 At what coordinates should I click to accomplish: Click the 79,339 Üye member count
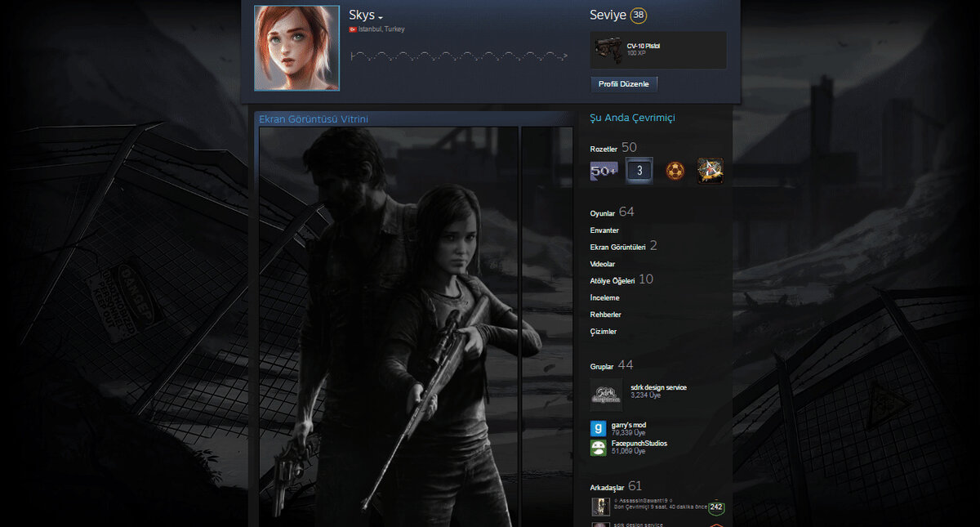click(x=628, y=433)
